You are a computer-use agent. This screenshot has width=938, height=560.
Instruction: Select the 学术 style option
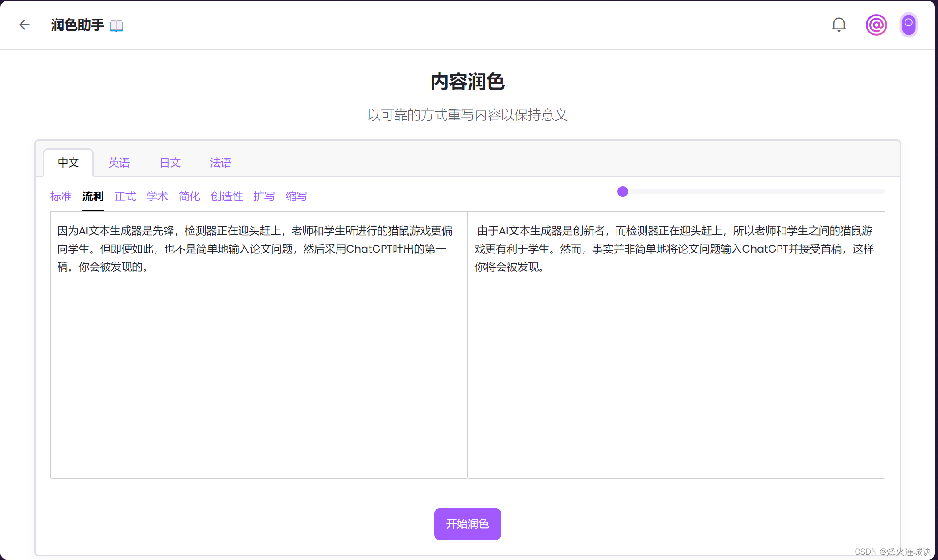pyautogui.click(x=157, y=196)
